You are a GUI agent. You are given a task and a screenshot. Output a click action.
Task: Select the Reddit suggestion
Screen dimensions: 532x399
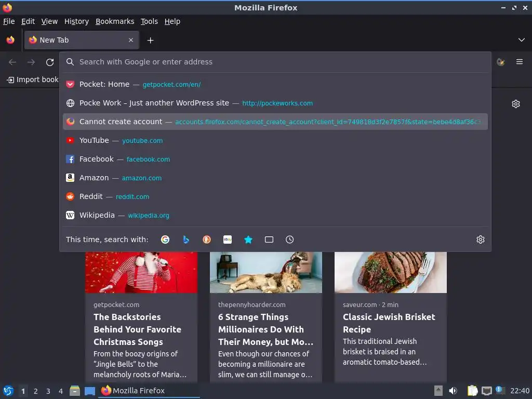pos(275,196)
